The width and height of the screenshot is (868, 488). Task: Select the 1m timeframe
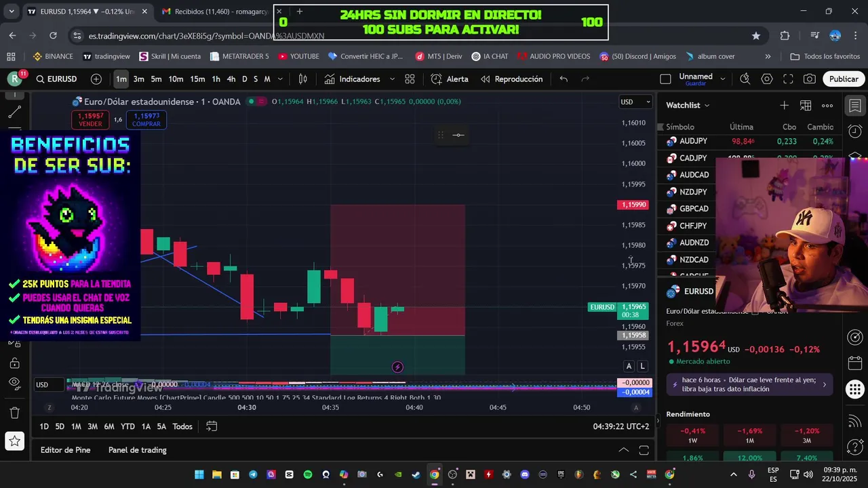pyautogui.click(x=121, y=79)
